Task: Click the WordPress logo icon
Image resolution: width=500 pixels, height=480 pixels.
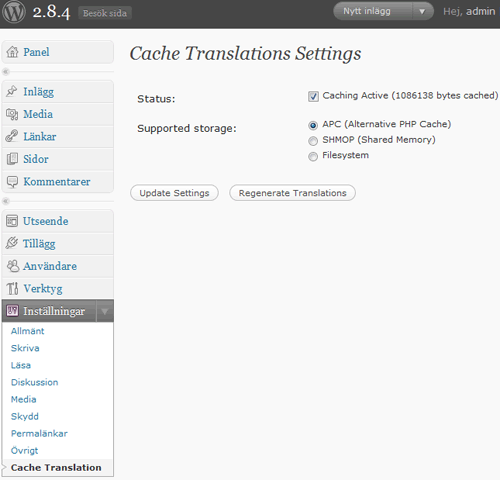Action: click(14, 12)
